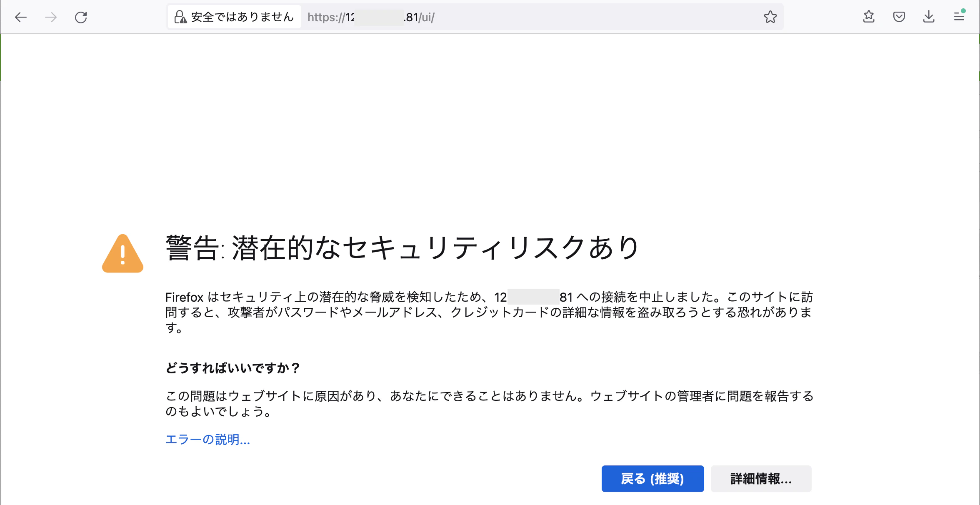Click the browser forward arrow
Viewport: 980px width, 505px height.
click(51, 17)
